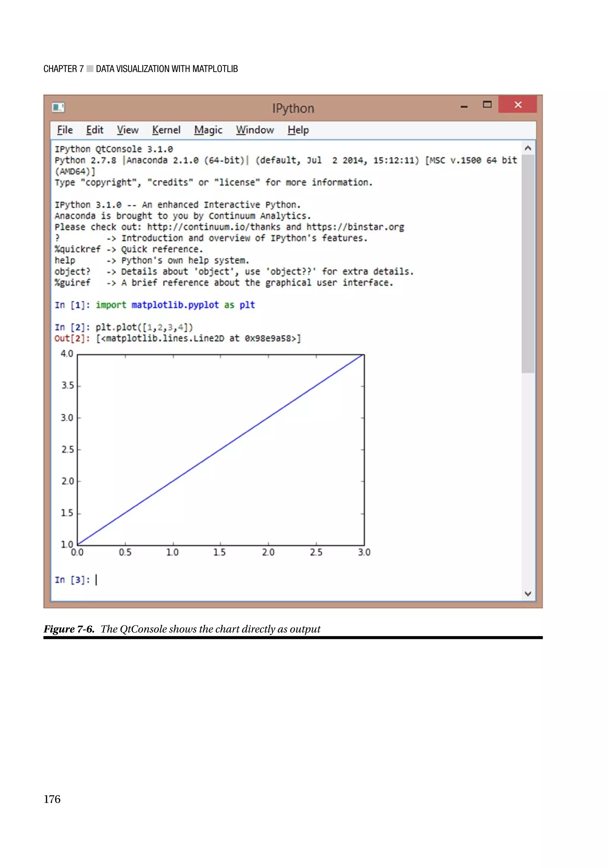Click the '4.0' y-axis label on chart

point(67,354)
